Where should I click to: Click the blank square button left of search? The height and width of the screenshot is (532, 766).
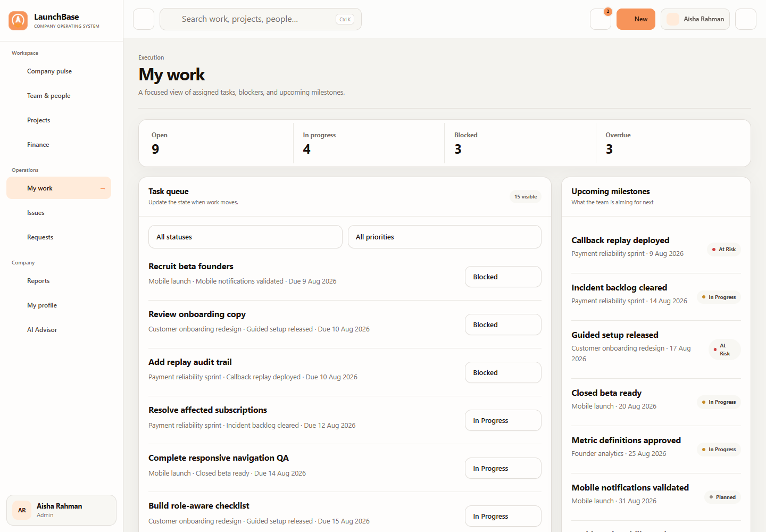pos(144,19)
